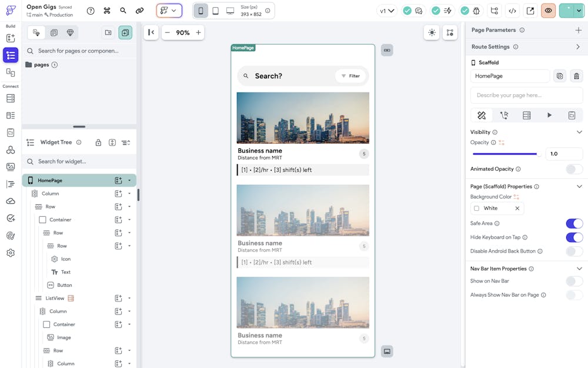This screenshot has width=588, height=368.
Task: Switch to the Actions properties tab
Action: click(504, 115)
